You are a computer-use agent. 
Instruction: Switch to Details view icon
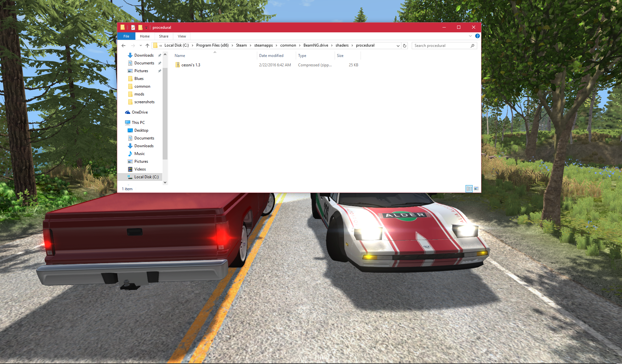[469, 189]
